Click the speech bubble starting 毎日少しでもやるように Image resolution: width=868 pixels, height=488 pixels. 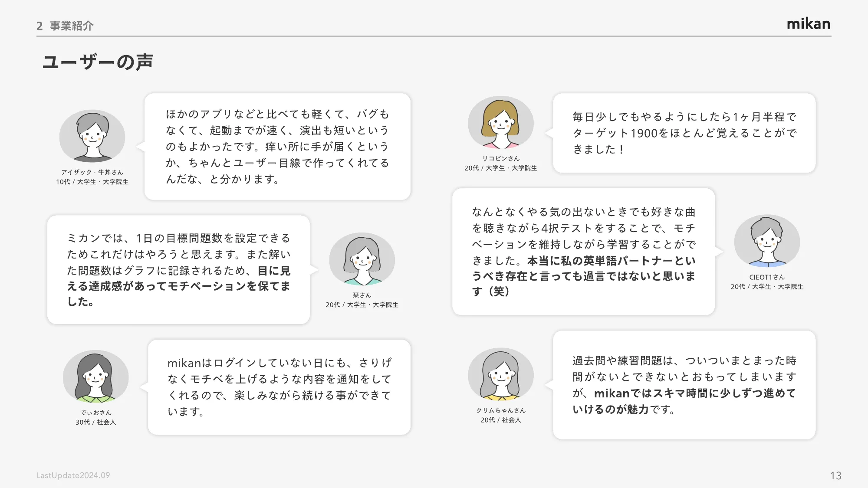(x=684, y=133)
